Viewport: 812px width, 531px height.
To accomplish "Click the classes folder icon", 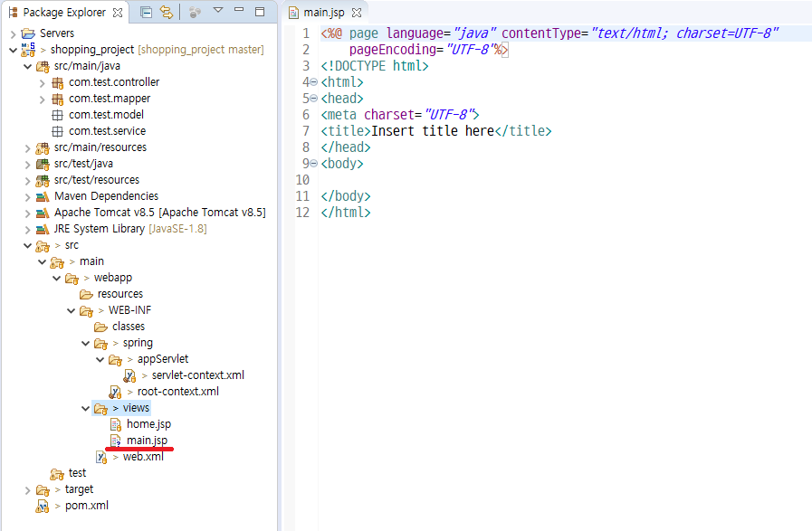I will tap(100, 327).
